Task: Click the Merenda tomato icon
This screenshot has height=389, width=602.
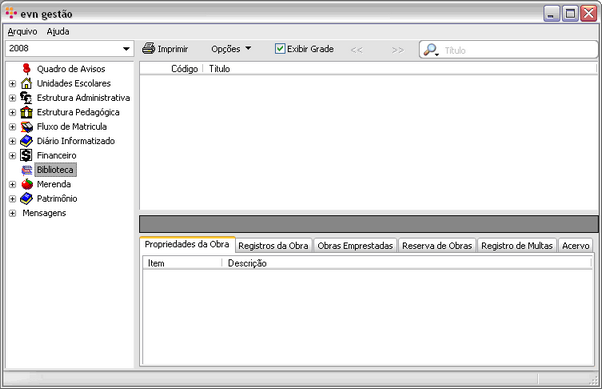Action: (x=27, y=184)
